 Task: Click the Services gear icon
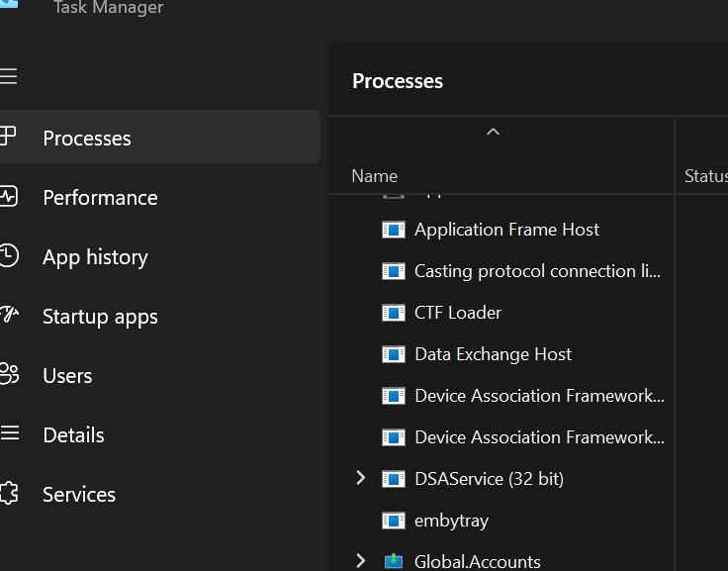pyautogui.click(x=9, y=493)
